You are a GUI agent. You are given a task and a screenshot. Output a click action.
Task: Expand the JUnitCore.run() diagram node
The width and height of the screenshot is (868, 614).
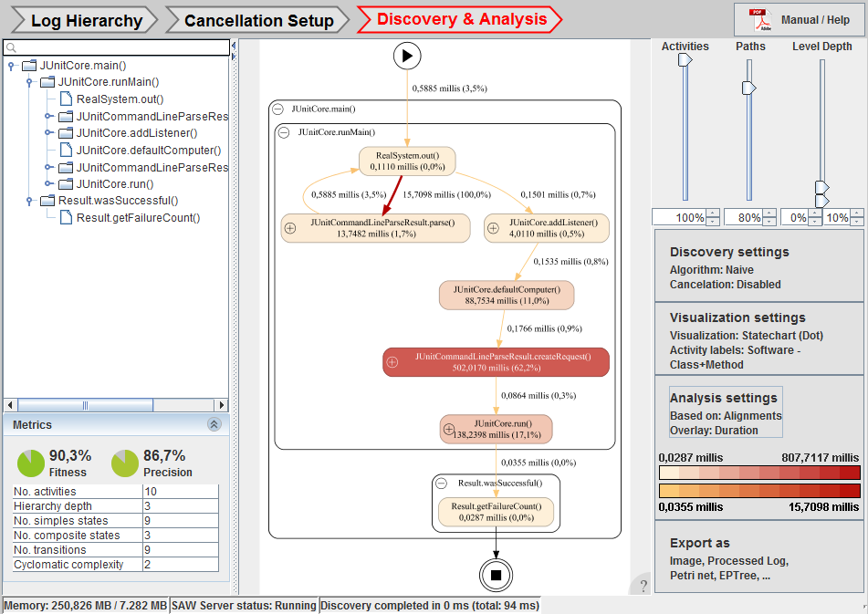point(449,429)
